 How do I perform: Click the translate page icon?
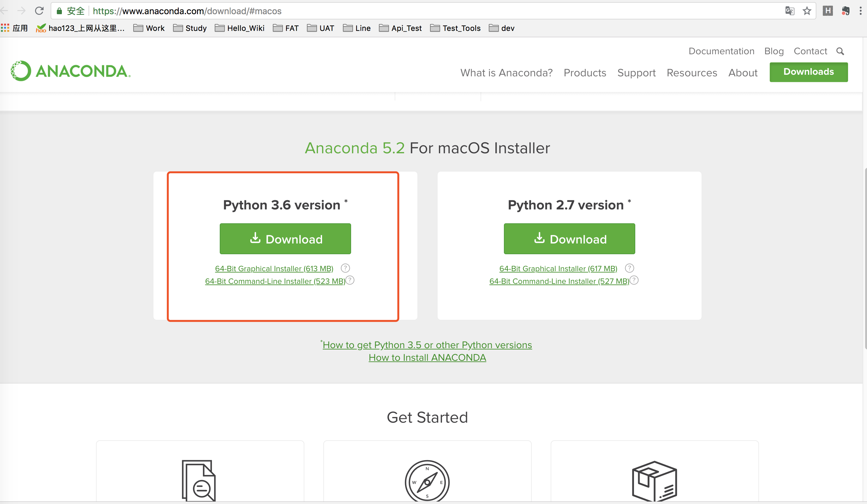tap(790, 10)
